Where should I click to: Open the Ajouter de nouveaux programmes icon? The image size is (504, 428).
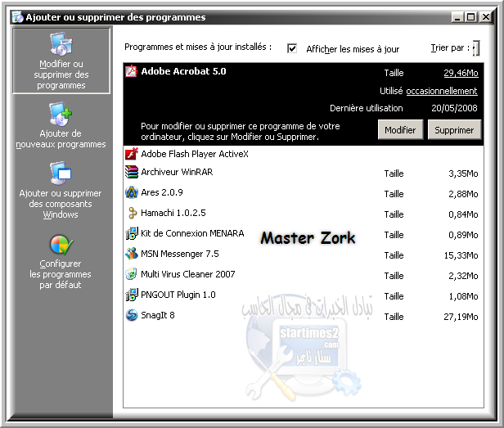click(61, 114)
